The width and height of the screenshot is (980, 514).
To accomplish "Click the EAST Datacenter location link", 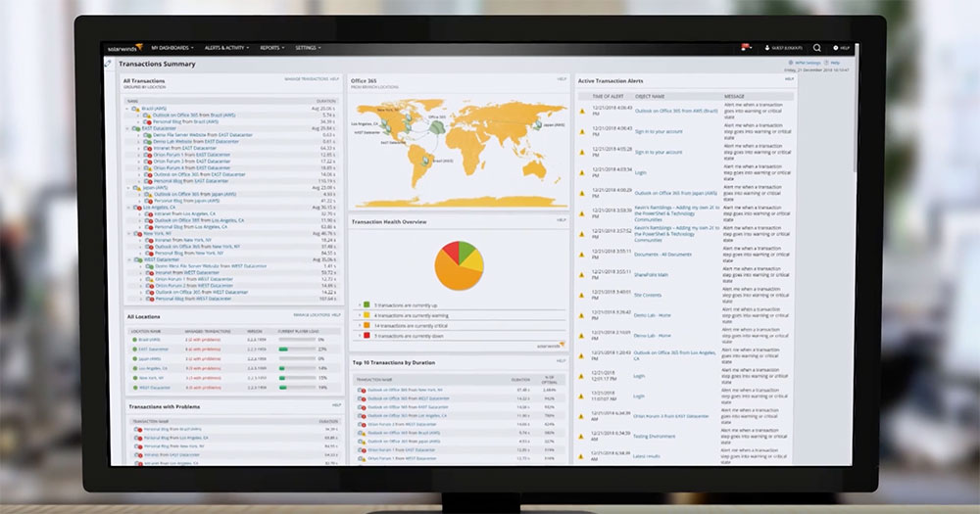I will tap(154, 350).
